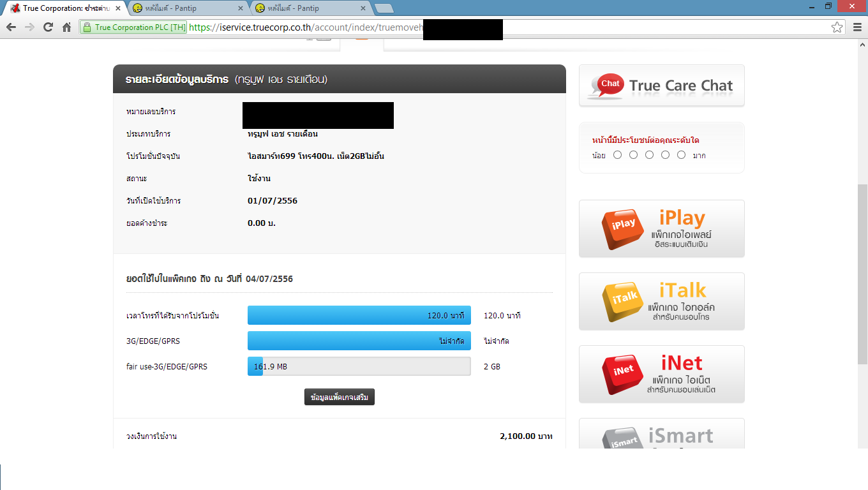868x490 pixels.
Task: Switch to the middle Pantip tab
Action: (x=188, y=8)
